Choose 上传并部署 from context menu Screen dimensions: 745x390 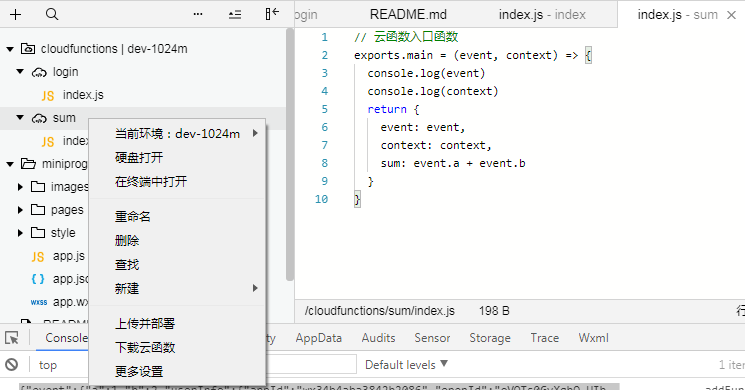pos(145,323)
